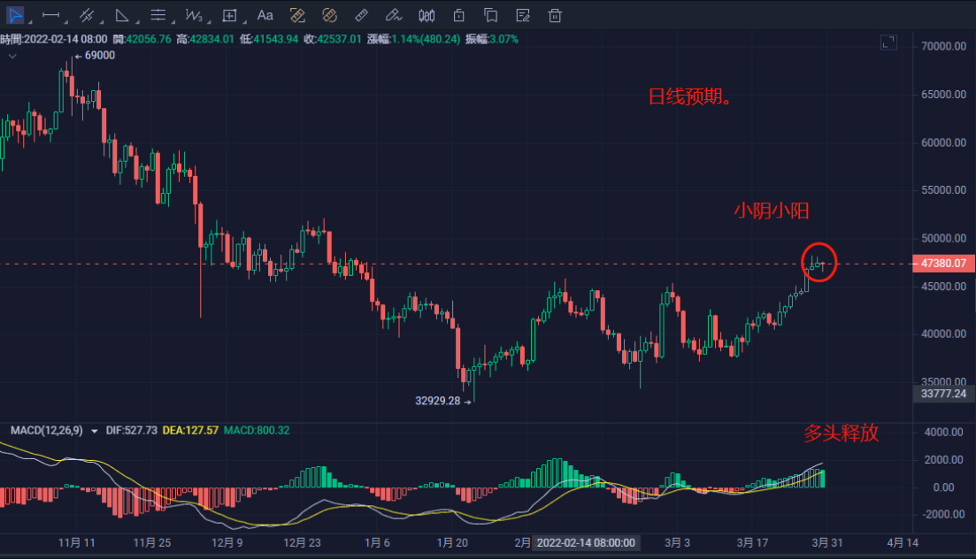Activate the Aa text annotation tool

pos(265,15)
